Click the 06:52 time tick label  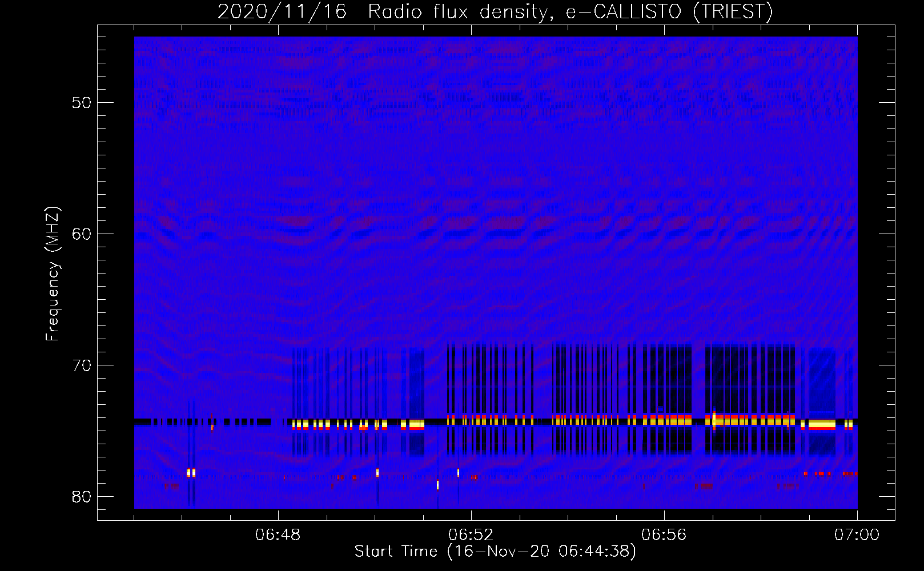[x=471, y=535]
